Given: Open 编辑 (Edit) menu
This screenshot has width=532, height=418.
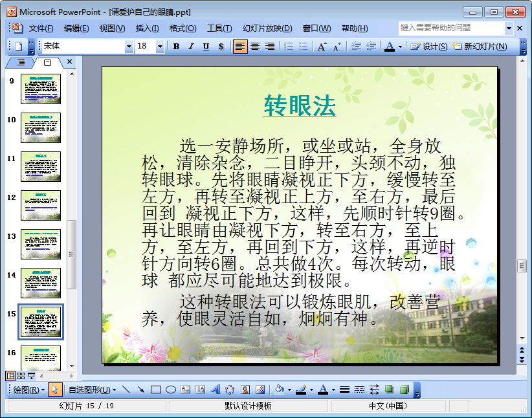Looking at the screenshot, I should click(76, 28).
